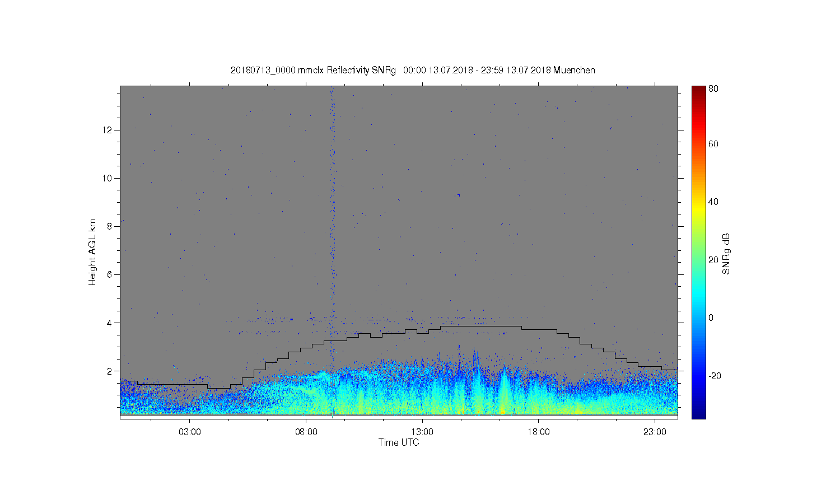840x504 pixels.
Task: Click the positive 20 colorbar scale value
Action: click(x=713, y=260)
